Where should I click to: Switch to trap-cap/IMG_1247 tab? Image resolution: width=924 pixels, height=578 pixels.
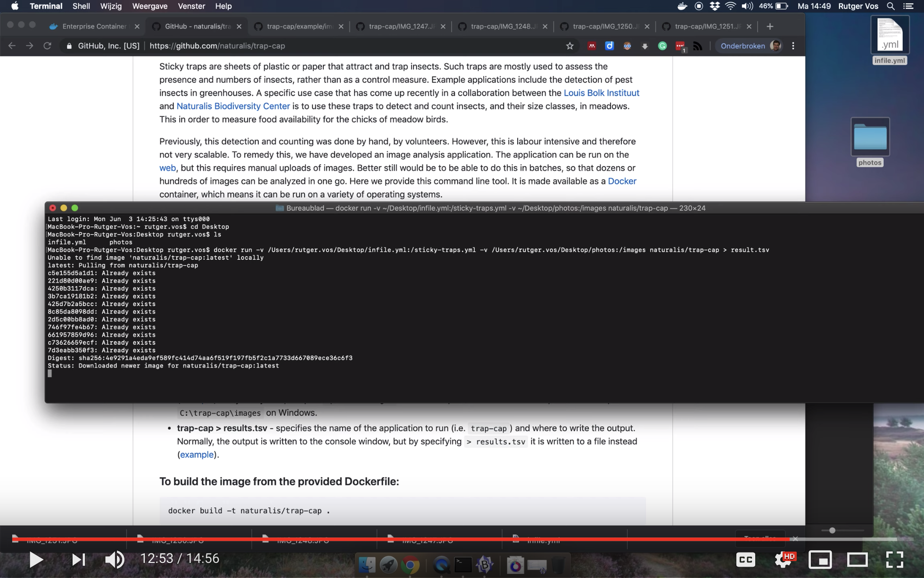tap(401, 26)
